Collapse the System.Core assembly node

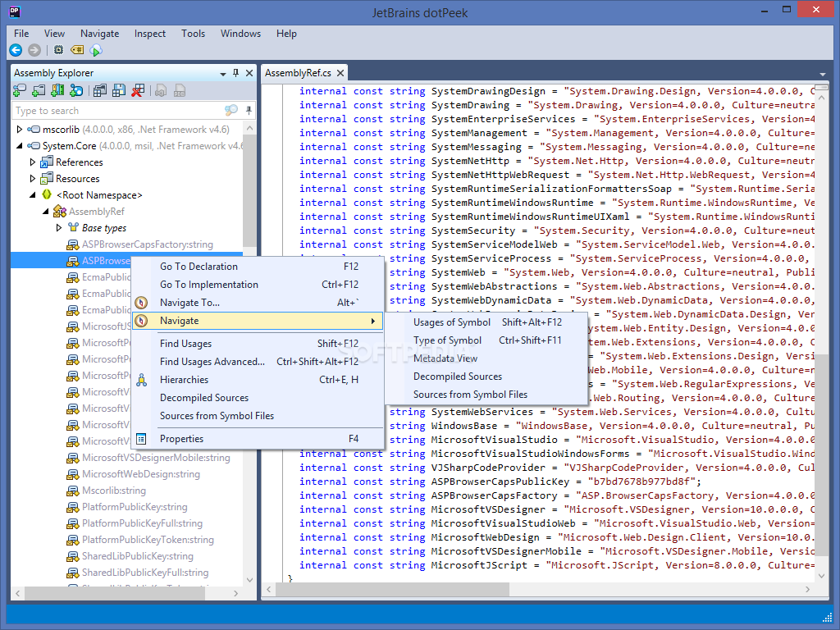point(20,146)
